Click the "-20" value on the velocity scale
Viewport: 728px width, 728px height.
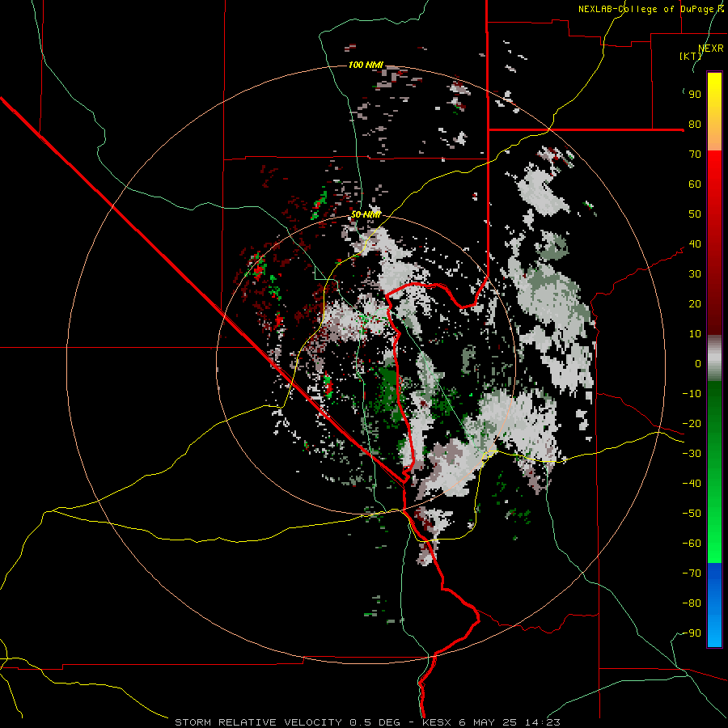(x=692, y=424)
